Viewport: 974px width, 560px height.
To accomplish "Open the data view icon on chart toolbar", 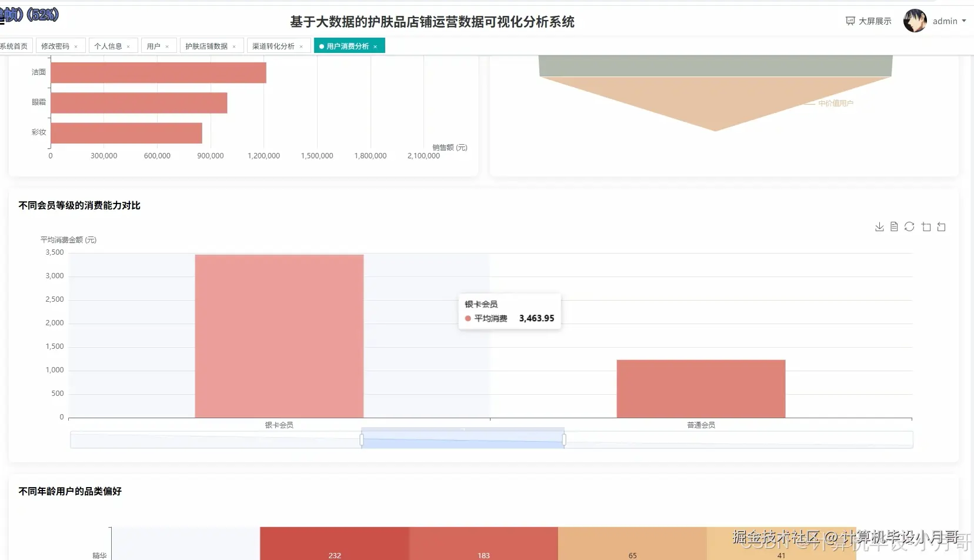I will point(895,226).
